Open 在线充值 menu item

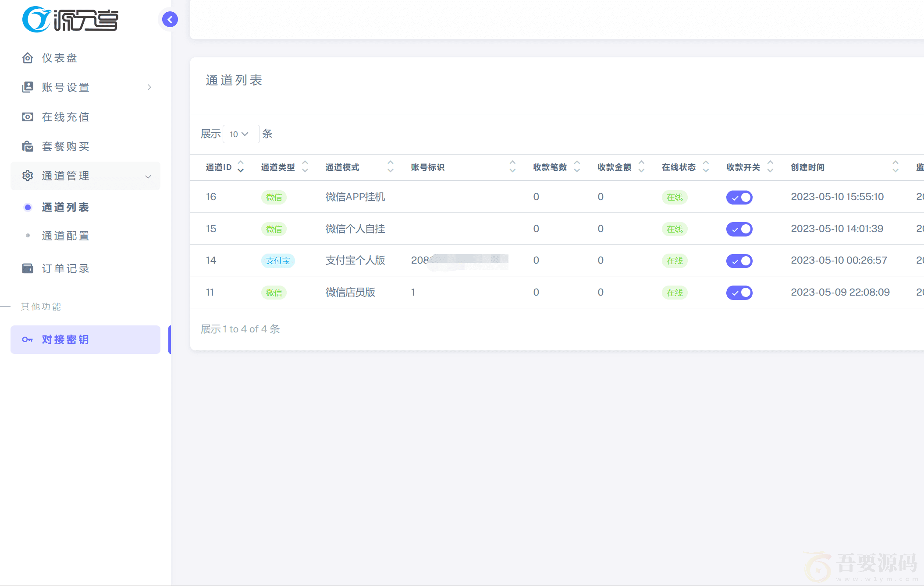coord(85,117)
